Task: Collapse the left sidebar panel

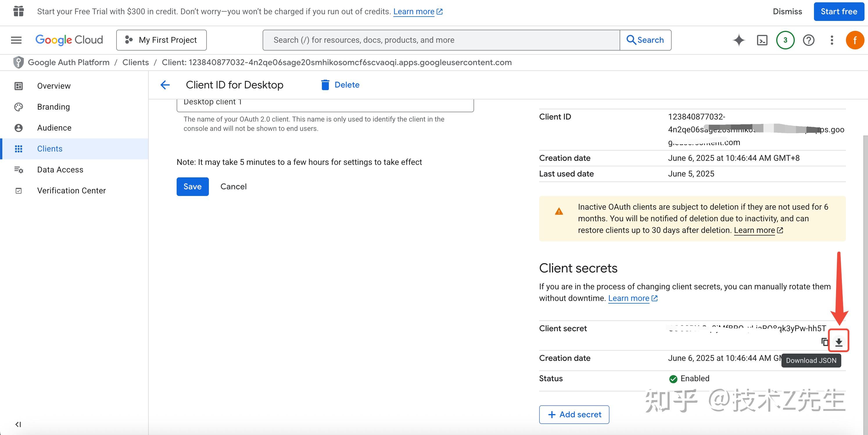Action: 18,424
